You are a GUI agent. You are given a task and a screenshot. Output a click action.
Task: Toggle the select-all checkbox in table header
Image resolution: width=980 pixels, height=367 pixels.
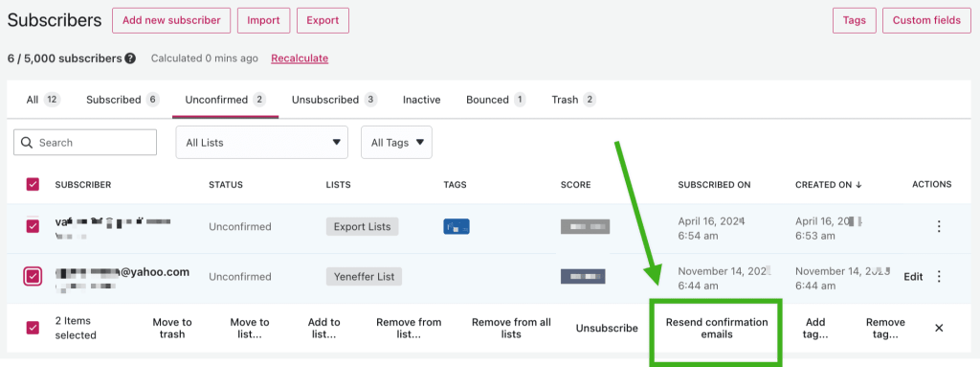[x=33, y=185]
